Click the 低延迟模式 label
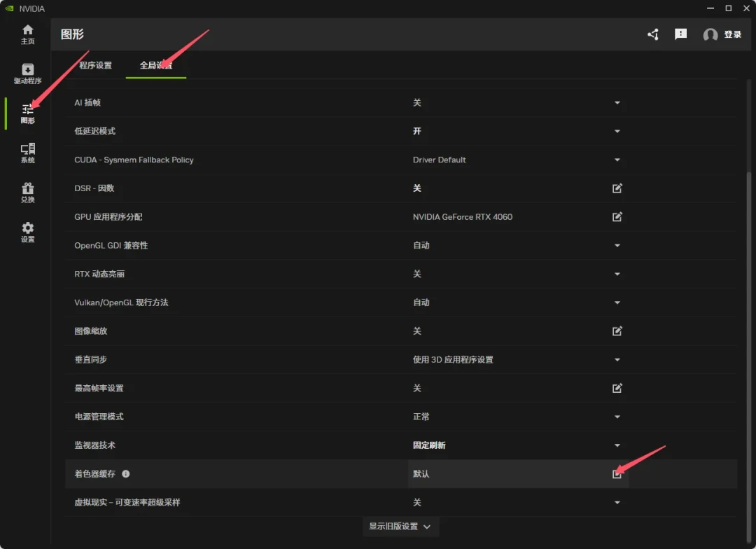Viewport: 756px width, 549px height. point(95,131)
